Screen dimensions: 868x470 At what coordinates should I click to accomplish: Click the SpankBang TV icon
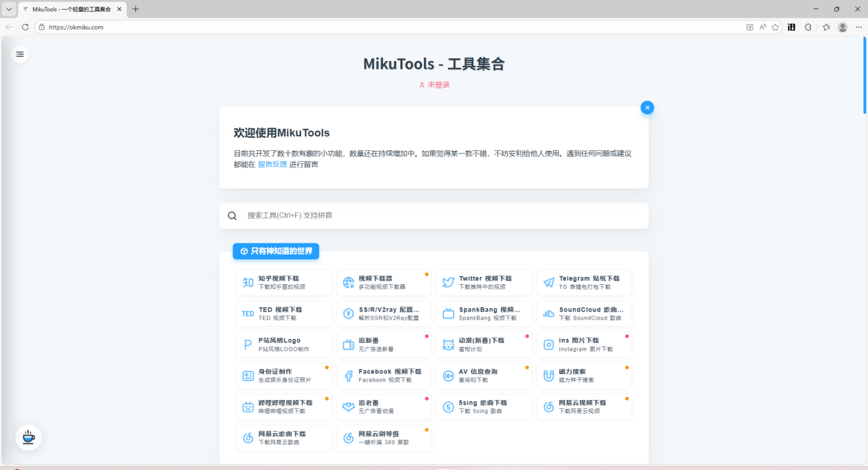pos(449,314)
